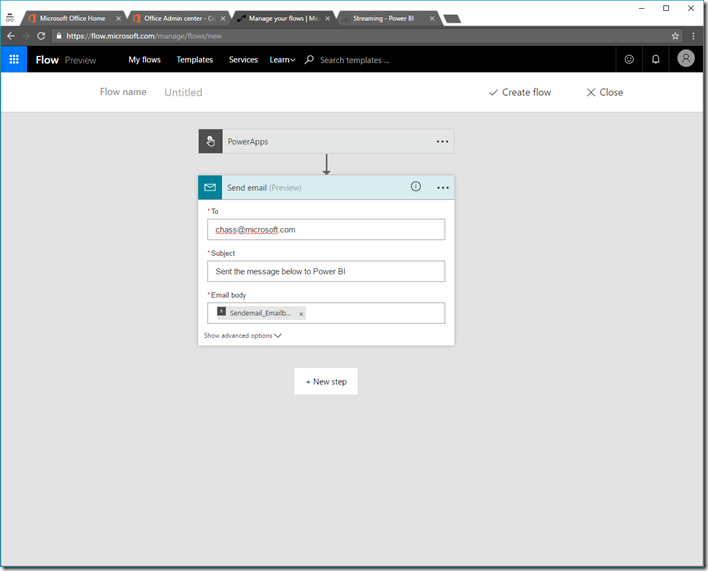Open the Chrome three-dot menu
Viewport: 708px width, 571px height.
coord(694,35)
